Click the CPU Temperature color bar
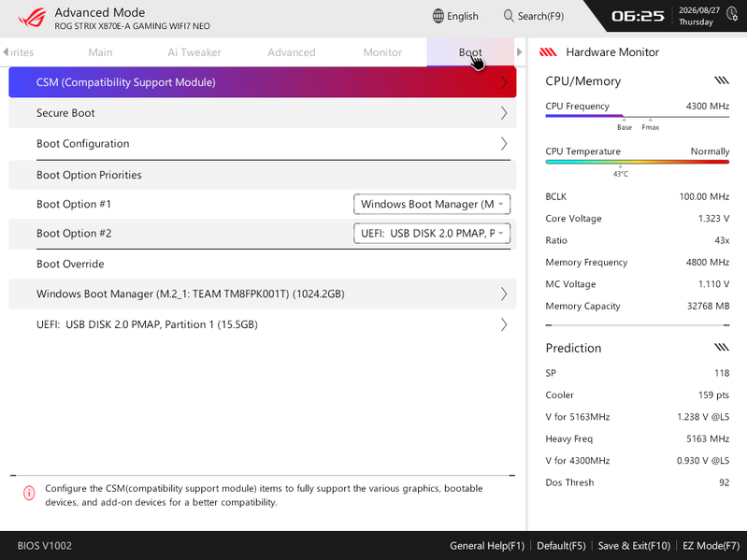This screenshot has height=560, width=747. 638,162
